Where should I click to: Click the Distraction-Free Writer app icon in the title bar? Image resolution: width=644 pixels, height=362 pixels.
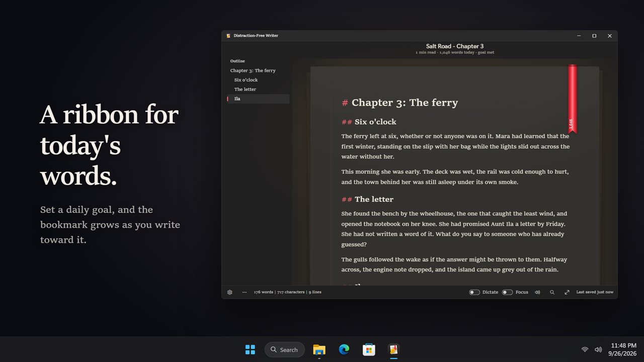coord(228,36)
